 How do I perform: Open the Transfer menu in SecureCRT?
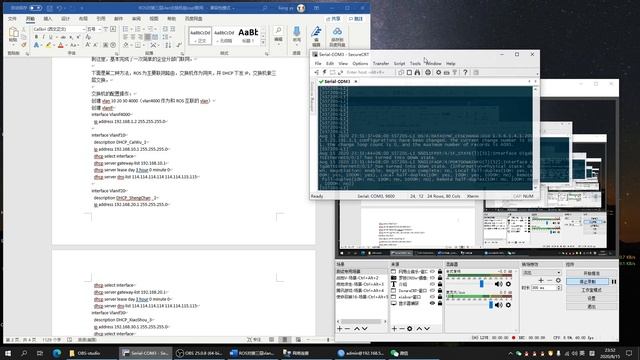[381, 64]
